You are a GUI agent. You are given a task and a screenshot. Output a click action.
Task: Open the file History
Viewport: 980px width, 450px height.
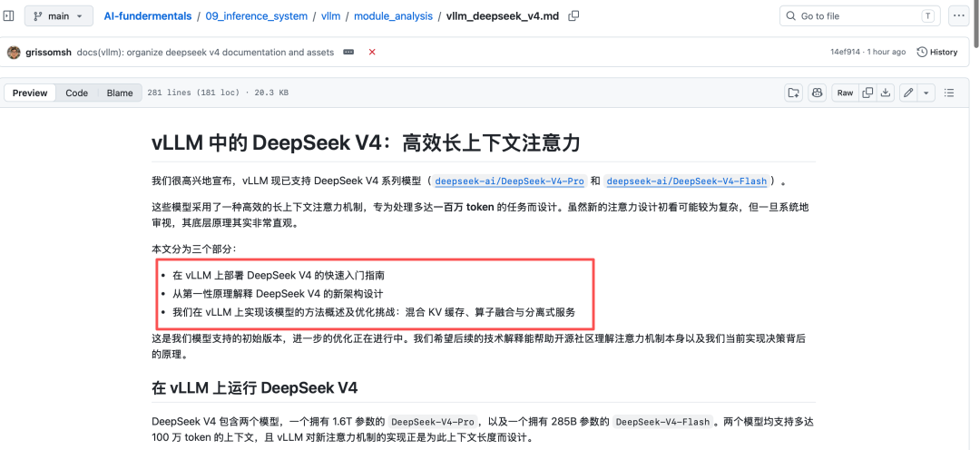[936, 52]
